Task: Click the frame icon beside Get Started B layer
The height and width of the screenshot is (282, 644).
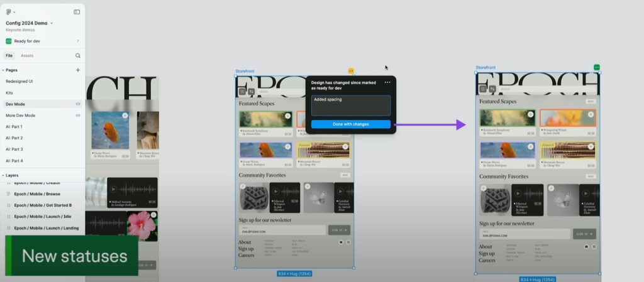Action: [x=9, y=205]
